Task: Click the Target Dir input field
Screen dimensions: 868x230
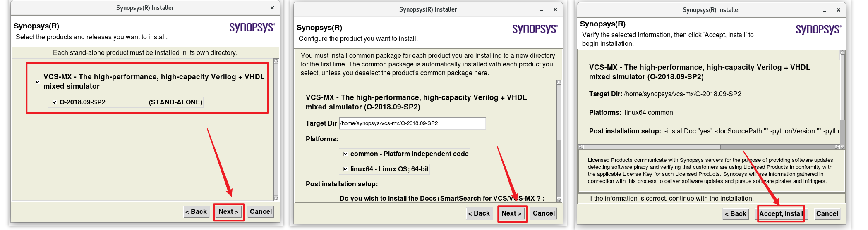Action: click(x=412, y=123)
